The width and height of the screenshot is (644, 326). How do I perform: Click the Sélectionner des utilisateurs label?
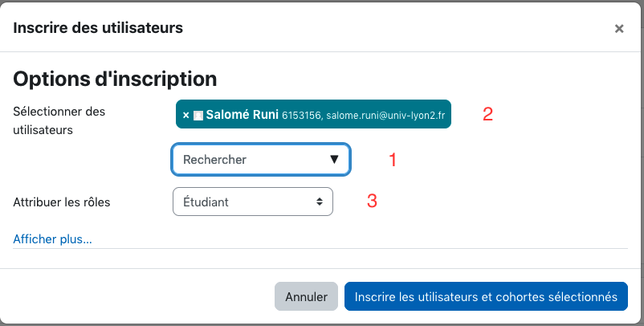(59, 120)
